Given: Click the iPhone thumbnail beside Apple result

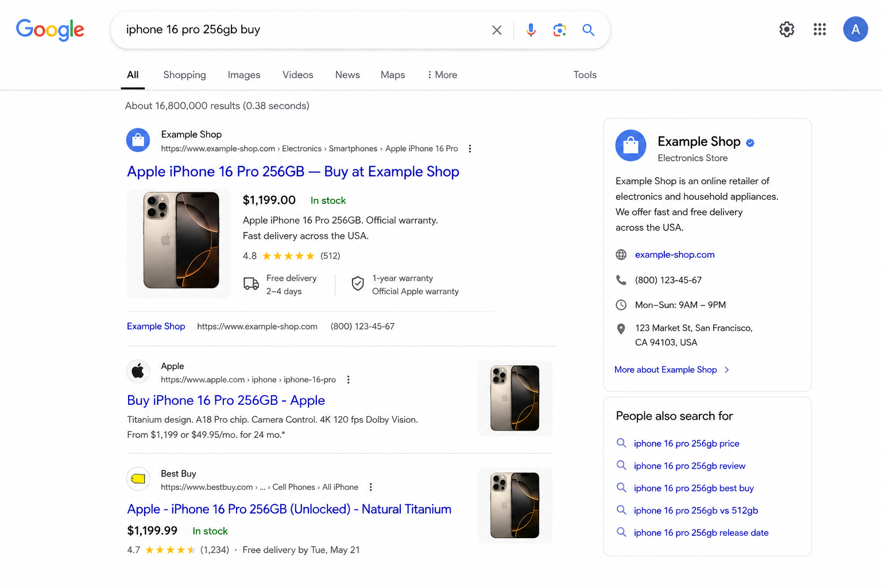Looking at the screenshot, I should pyautogui.click(x=515, y=399).
